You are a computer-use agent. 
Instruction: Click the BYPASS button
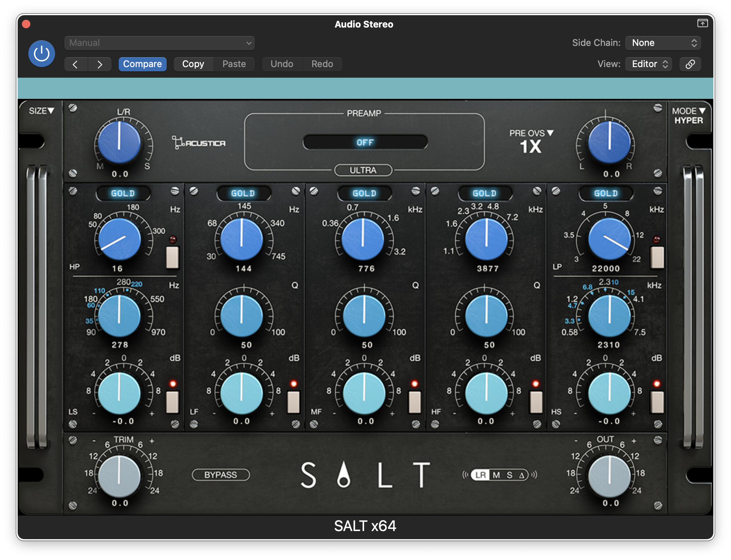221,475
